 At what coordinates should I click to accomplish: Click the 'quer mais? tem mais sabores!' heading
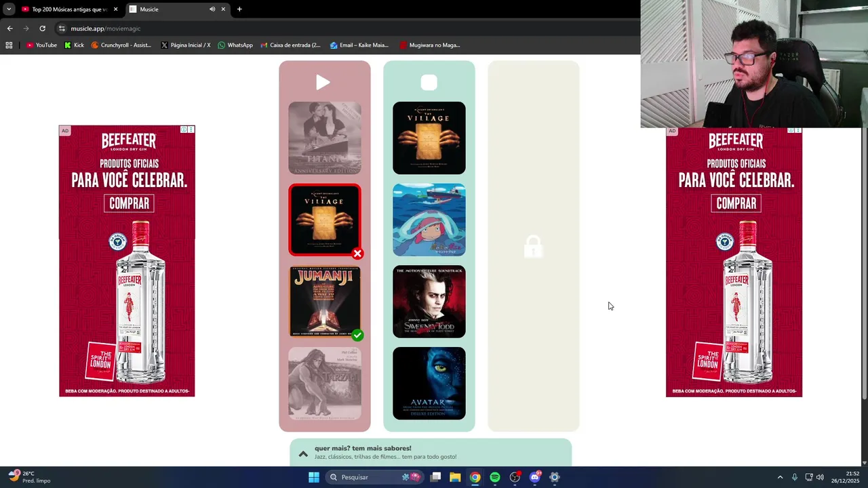tap(363, 448)
